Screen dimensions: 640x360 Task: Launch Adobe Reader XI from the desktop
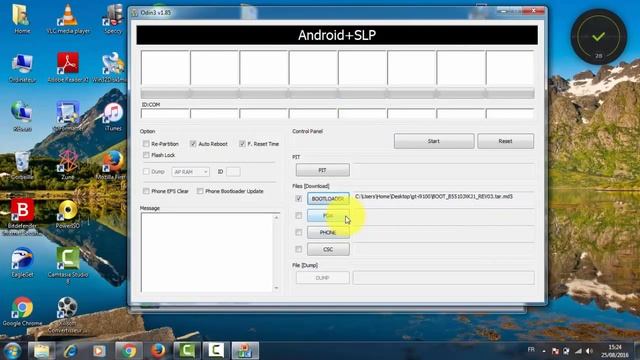pyautogui.click(x=68, y=68)
